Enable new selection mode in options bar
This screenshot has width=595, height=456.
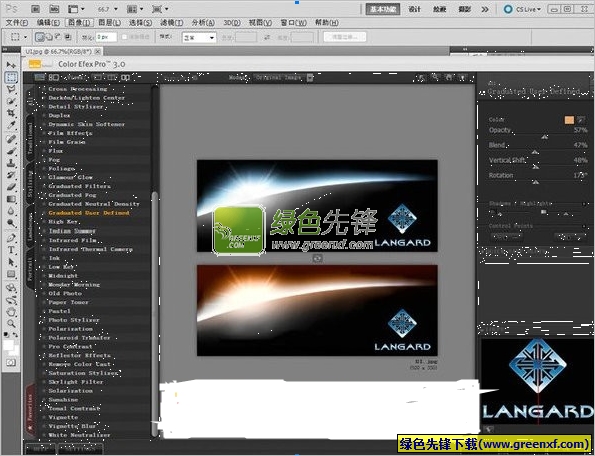tap(40, 37)
